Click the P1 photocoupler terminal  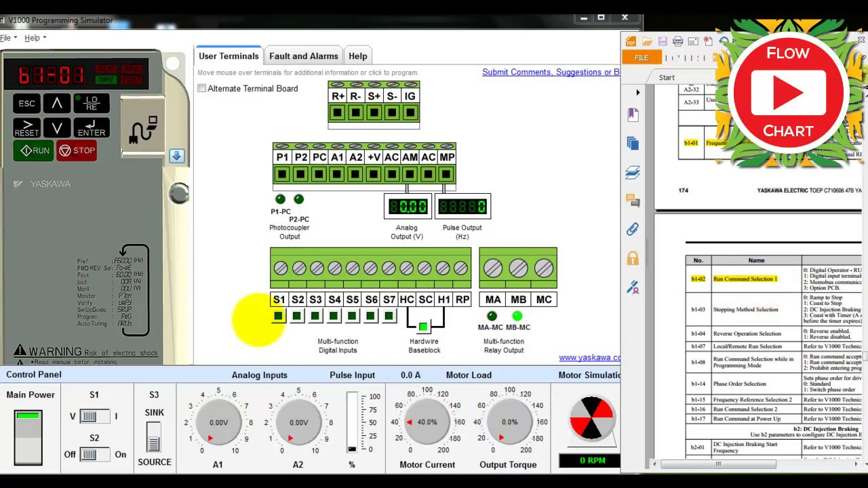[282, 174]
